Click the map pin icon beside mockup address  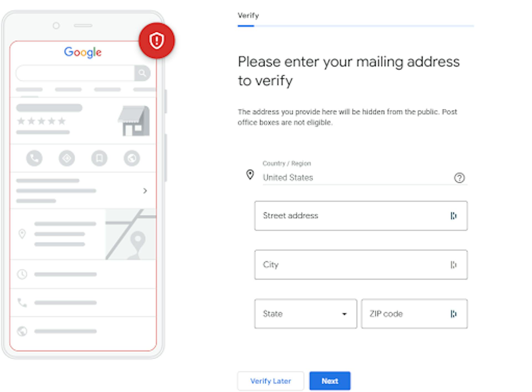point(22,234)
